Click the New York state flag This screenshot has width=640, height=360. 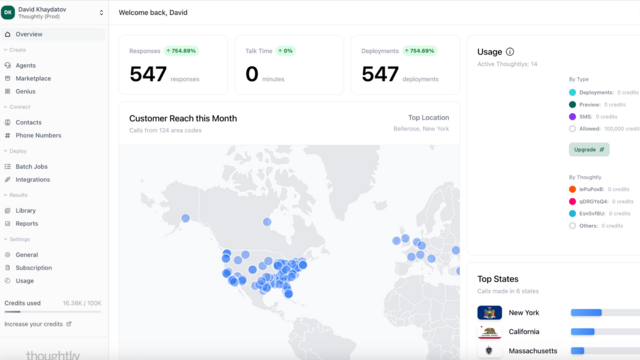(x=489, y=313)
